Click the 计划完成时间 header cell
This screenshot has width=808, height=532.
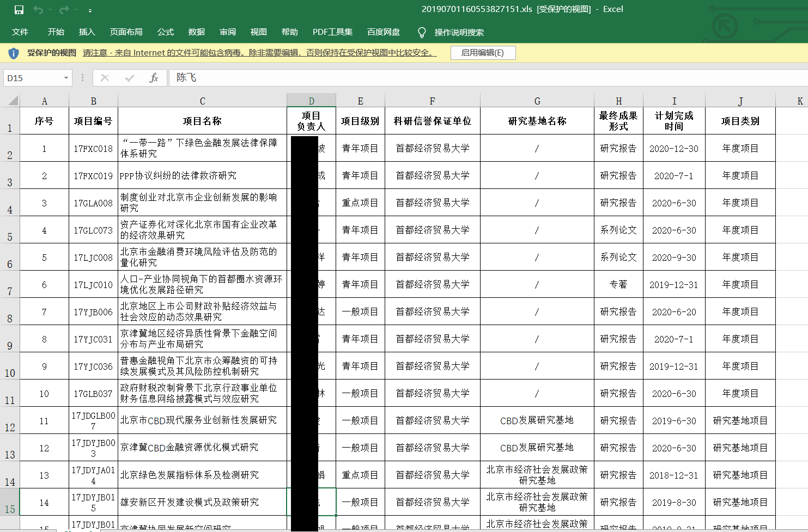tap(674, 121)
